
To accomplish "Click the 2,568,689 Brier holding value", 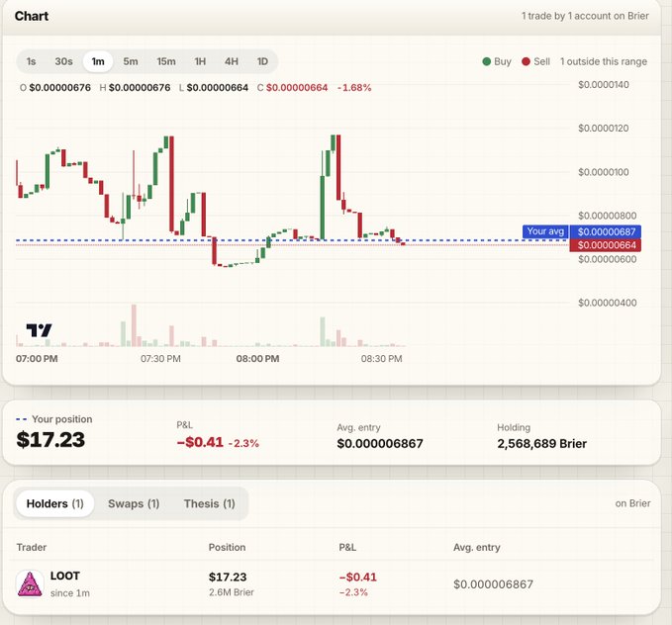I will coord(541,444).
